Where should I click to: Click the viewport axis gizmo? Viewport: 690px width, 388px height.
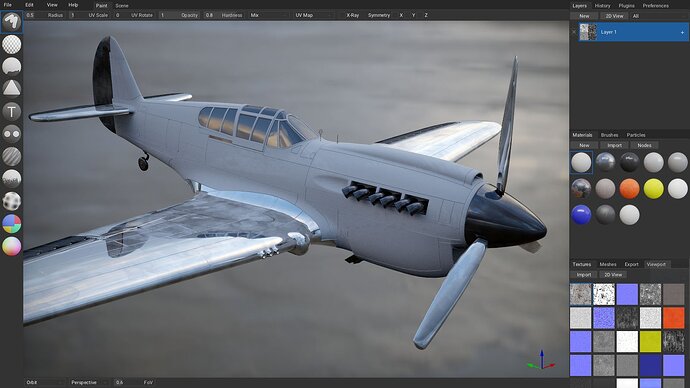[x=542, y=361]
